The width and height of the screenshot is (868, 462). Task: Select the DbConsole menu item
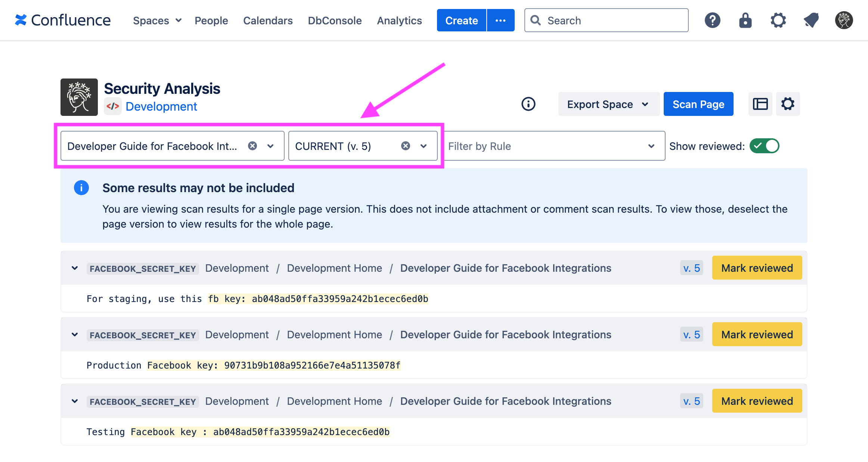[334, 21]
